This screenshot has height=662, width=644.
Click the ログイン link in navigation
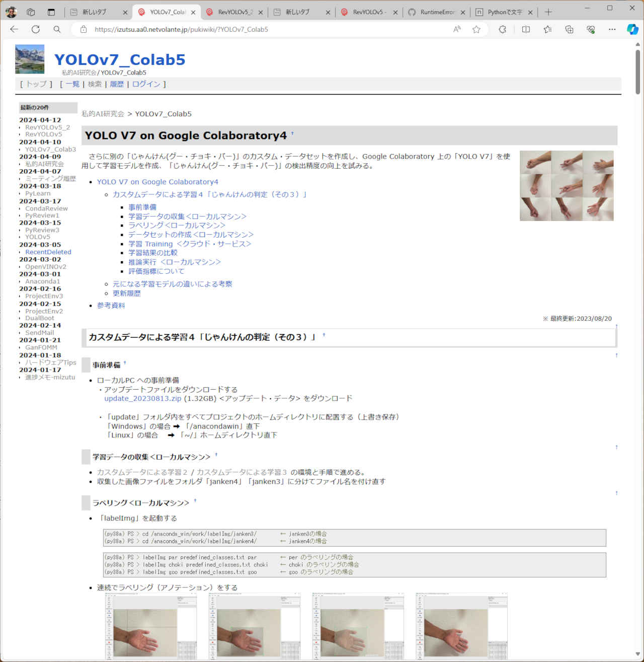[x=146, y=84]
